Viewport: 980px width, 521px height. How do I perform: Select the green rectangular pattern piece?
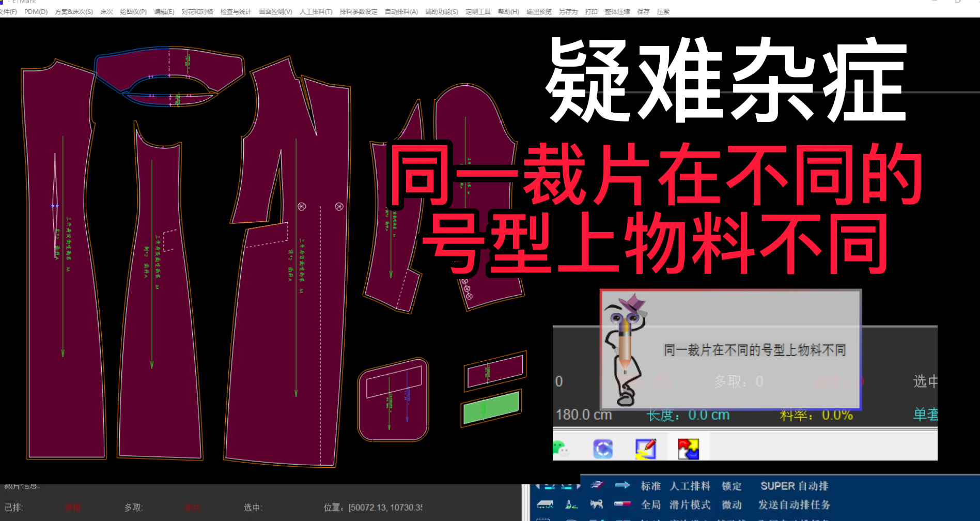pyautogui.click(x=491, y=408)
